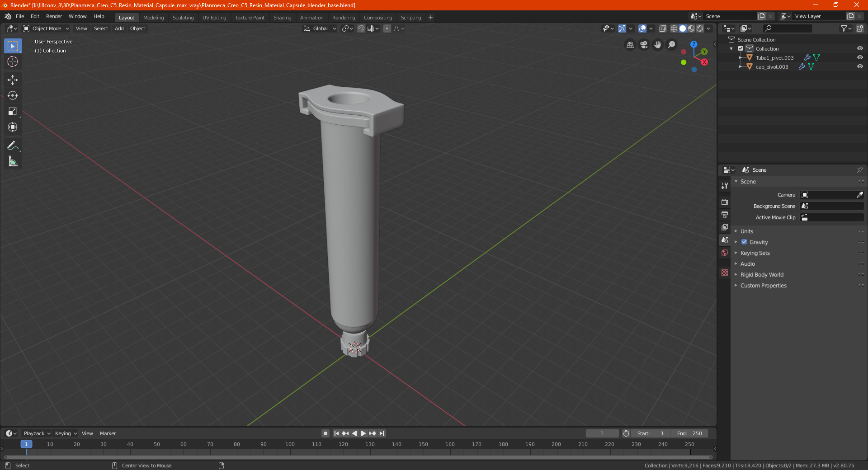Image resolution: width=868 pixels, height=470 pixels.
Task: Open the Playback dropdown
Action: coord(37,433)
